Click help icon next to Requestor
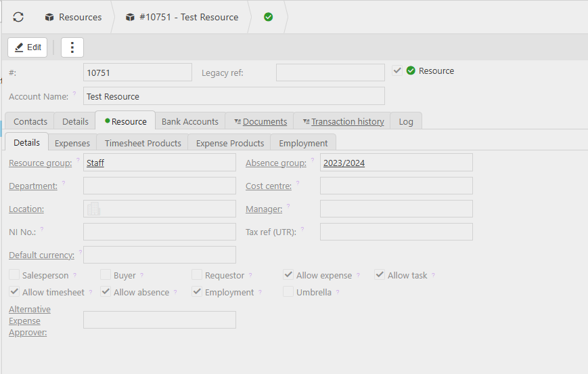This screenshot has width=588, height=374. [x=250, y=275]
